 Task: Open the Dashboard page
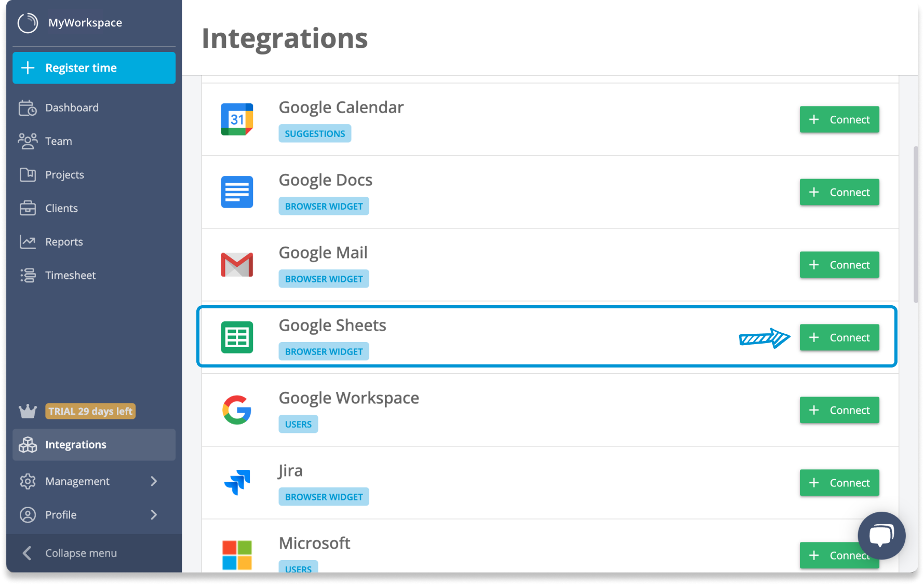pos(94,107)
